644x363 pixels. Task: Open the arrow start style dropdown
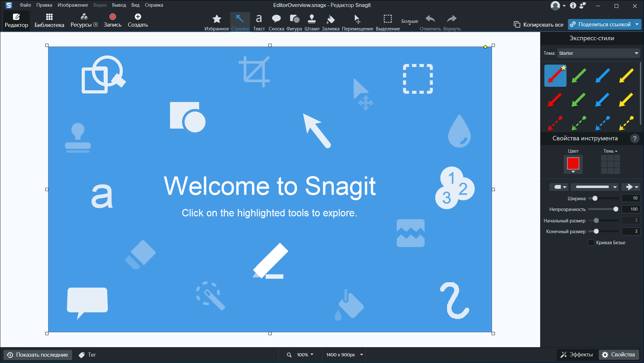[x=559, y=187]
